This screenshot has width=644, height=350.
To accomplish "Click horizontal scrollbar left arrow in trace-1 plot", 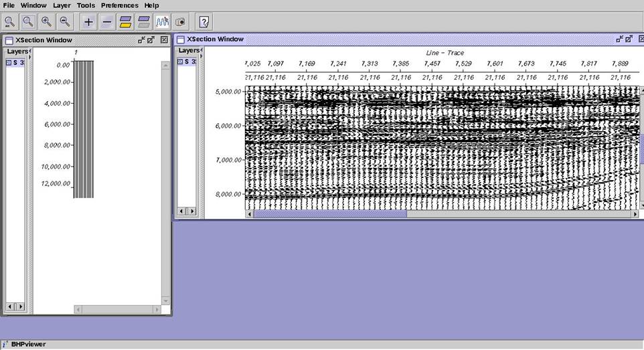I will (78, 309).
